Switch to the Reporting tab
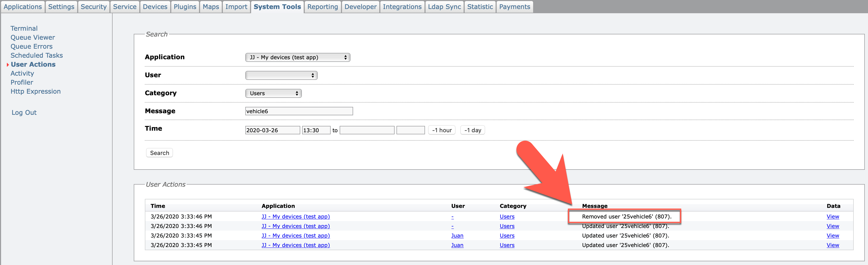Image resolution: width=868 pixels, height=265 pixels. (x=322, y=7)
